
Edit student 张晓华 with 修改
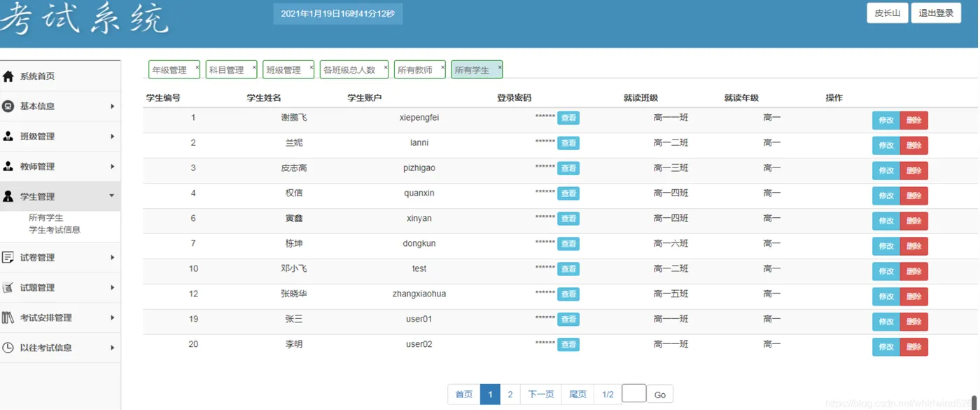[886, 297]
